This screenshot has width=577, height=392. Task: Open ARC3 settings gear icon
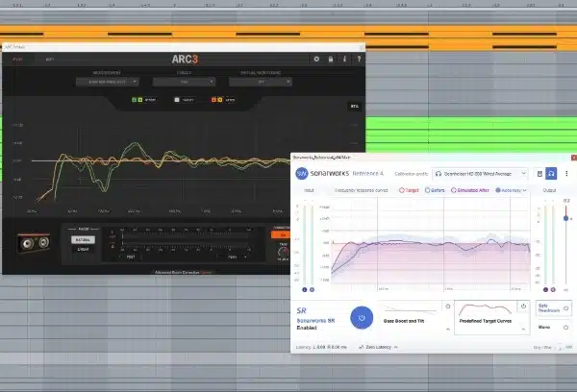pyautogui.click(x=316, y=59)
